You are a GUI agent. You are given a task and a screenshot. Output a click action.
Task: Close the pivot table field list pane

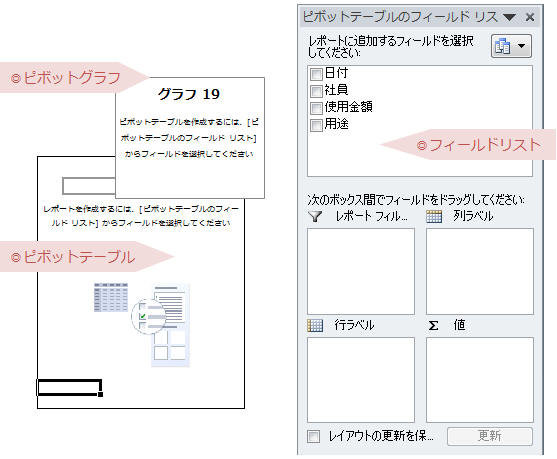530,17
